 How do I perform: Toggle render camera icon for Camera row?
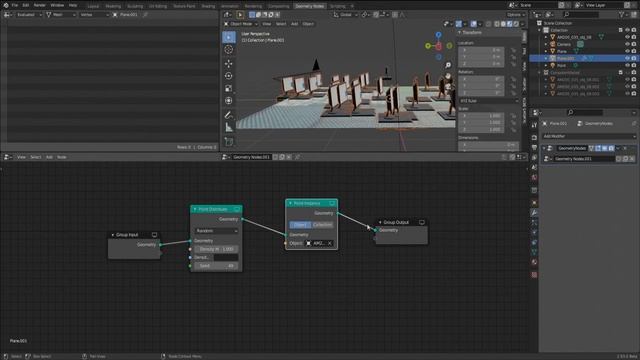point(634,44)
